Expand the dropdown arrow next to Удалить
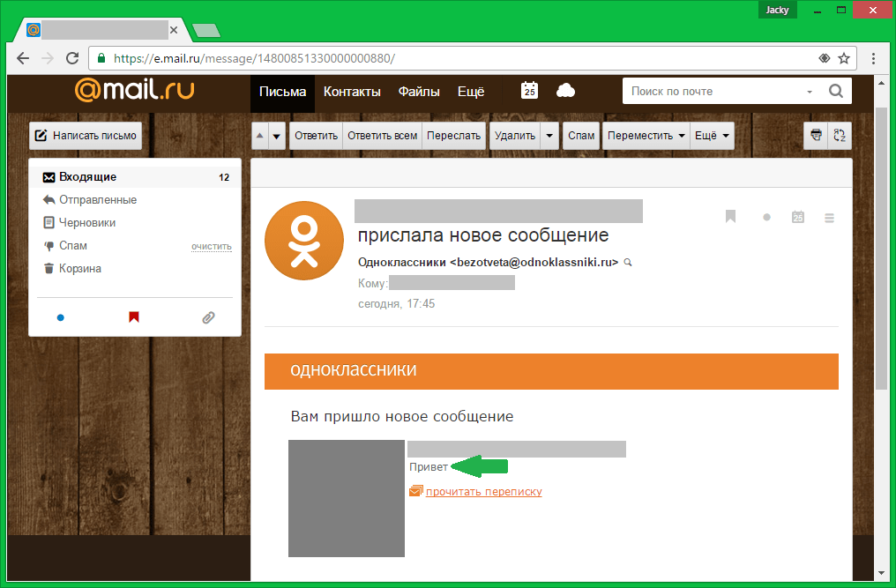This screenshot has height=588, width=896. pyautogui.click(x=549, y=136)
